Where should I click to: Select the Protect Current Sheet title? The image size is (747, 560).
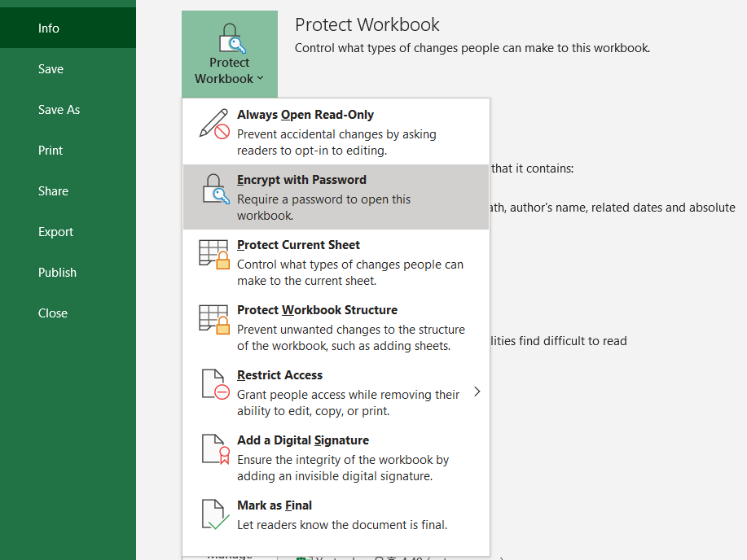click(x=298, y=245)
